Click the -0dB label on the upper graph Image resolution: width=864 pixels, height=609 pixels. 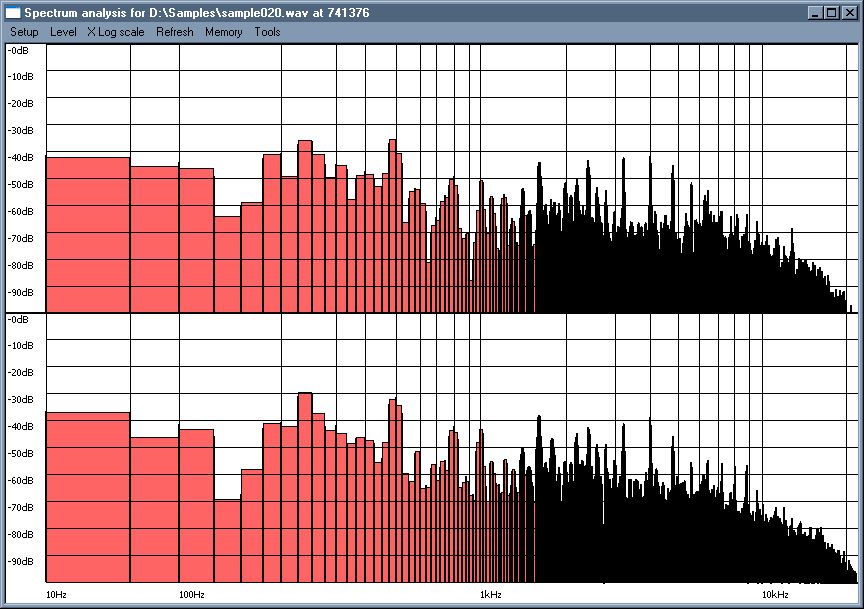tap(18, 48)
